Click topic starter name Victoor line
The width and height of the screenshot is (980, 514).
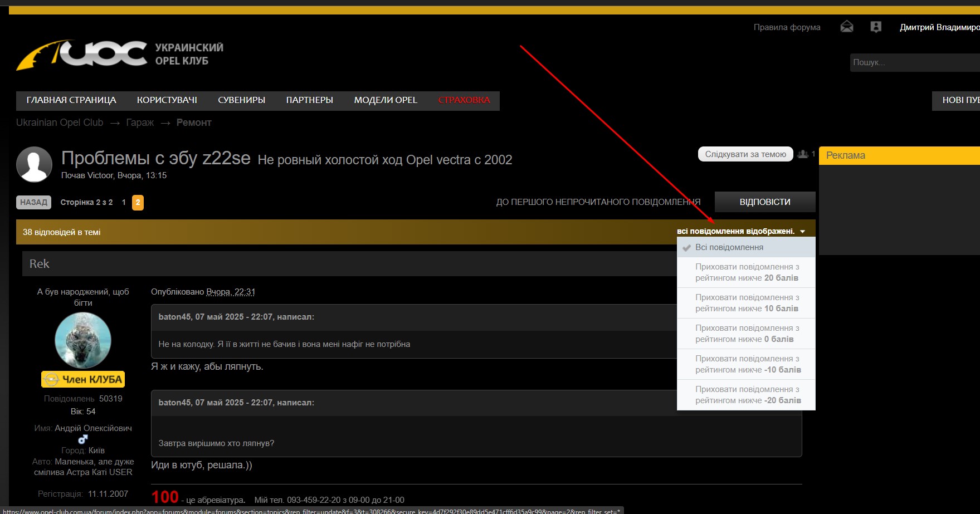(x=114, y=175)
